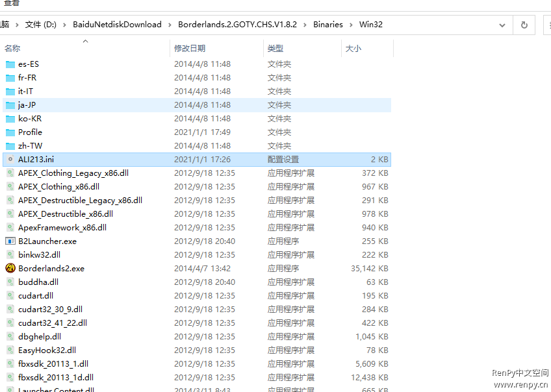Select the fbxsdk_20113_1.dll file icon
The width and height of the screenshot is (551, 392).
10,364
